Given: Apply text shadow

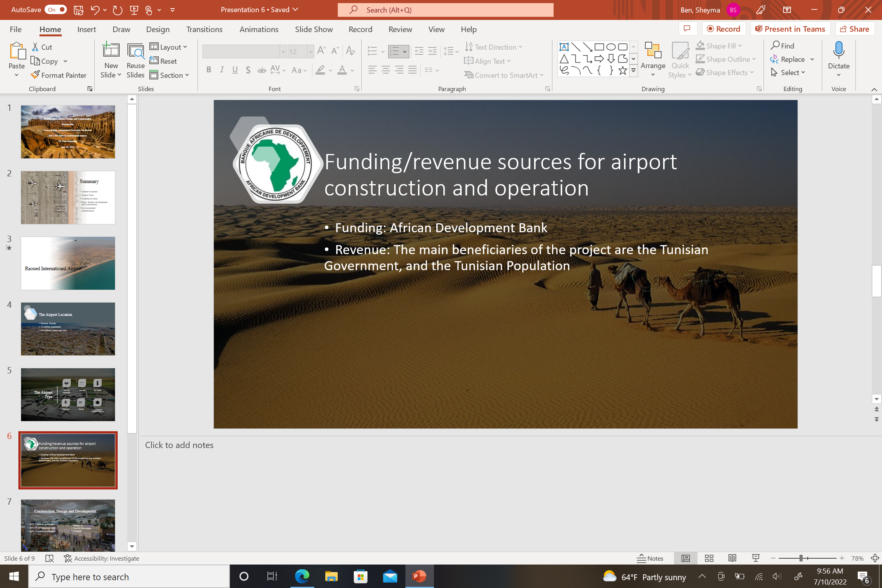Looking at the screenshot, I should pos(248,70).
